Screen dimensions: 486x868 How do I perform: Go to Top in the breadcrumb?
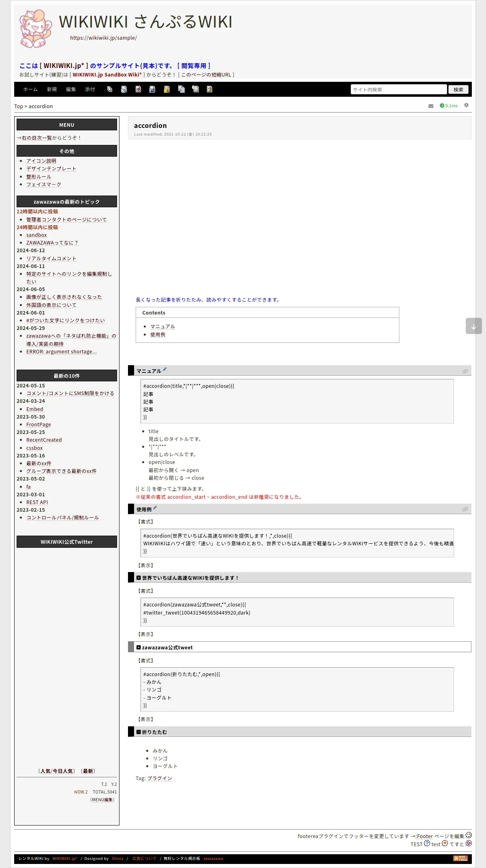(x=19, y=106)
